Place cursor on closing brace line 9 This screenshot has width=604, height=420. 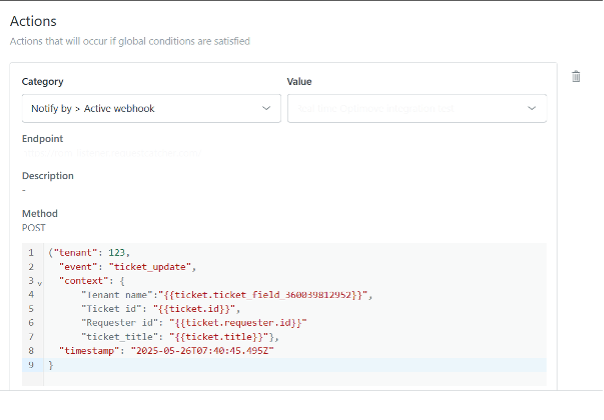pyautogui.click(x=51, y=365)
